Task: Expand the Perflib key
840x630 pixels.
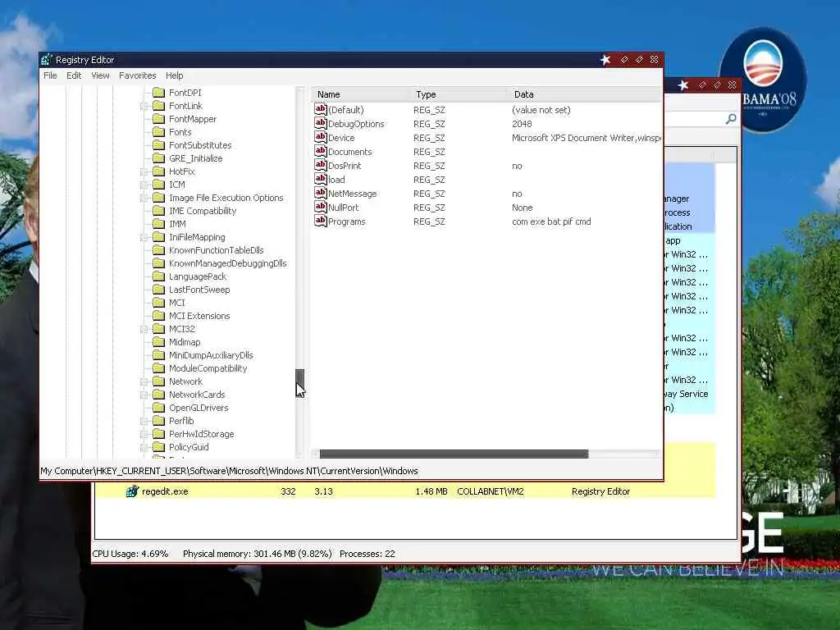Action: point(144,421)
